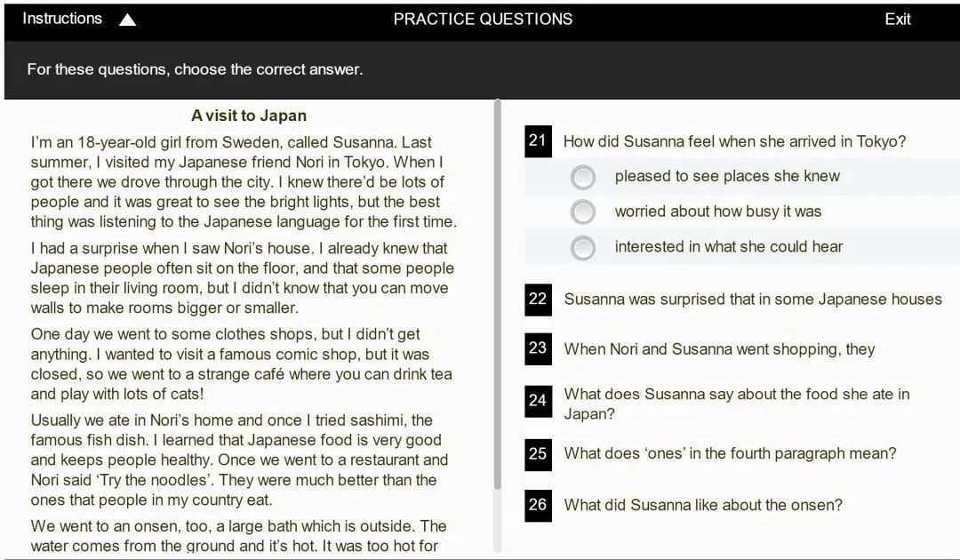Viewport: 960px width, 560px height.
Task: Click the reading passage scrollbar
Action: (x=498, y=293)
